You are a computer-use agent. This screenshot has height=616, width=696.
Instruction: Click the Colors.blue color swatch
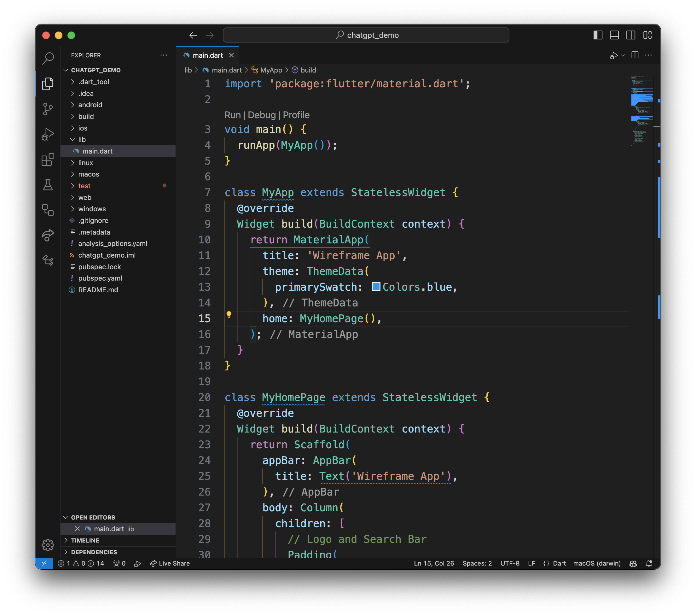(376, 287)
